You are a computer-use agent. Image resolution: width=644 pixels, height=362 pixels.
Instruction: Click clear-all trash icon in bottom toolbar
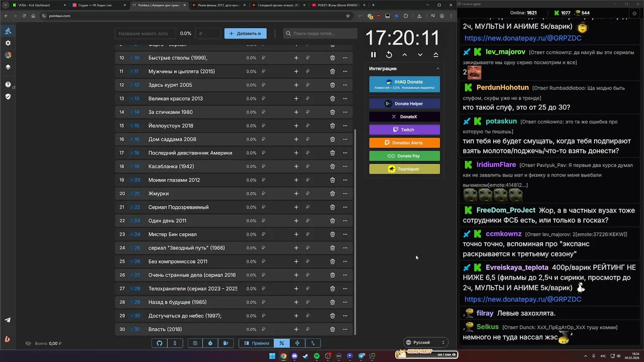pyautogui.click(x=225, y=343)
